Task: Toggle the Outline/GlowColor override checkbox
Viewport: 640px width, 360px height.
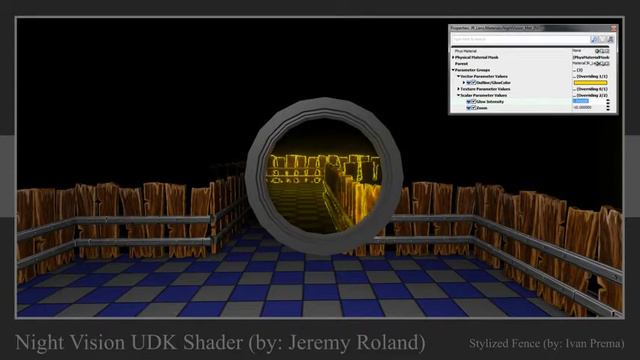Action: pos(473,82)
